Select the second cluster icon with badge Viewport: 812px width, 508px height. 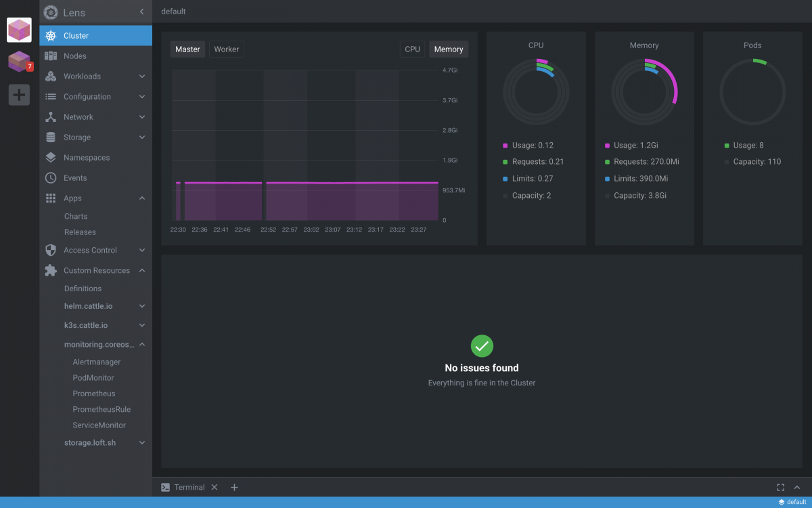[x=19, y=62]
